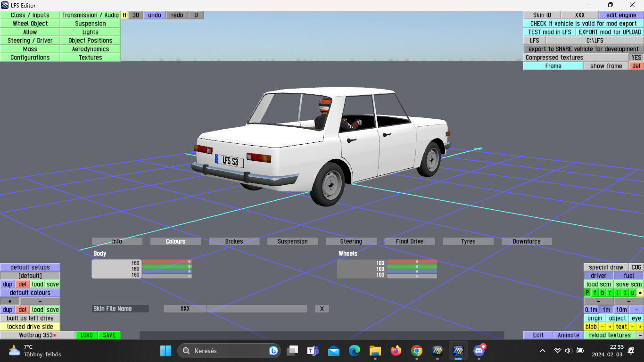Click the green LOAD button
Screen dimensions: 644x362
pyautogui.click(x=87, y=335)
